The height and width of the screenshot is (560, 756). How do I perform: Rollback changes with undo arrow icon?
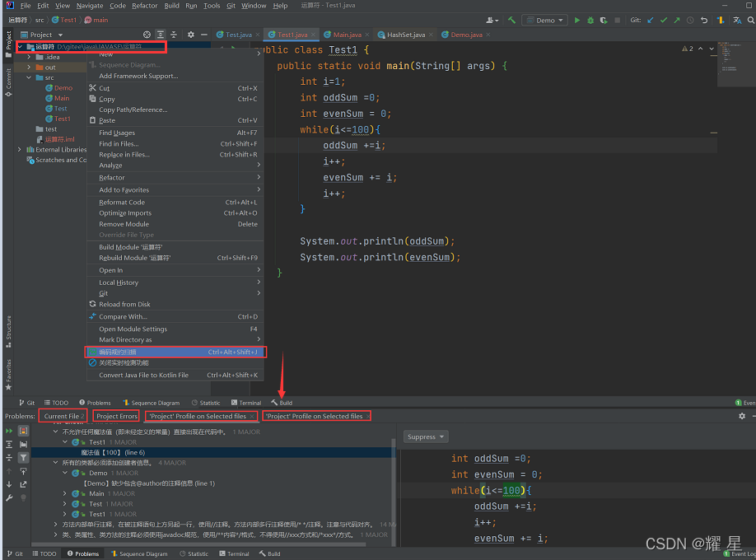click(x=704, y=21)
